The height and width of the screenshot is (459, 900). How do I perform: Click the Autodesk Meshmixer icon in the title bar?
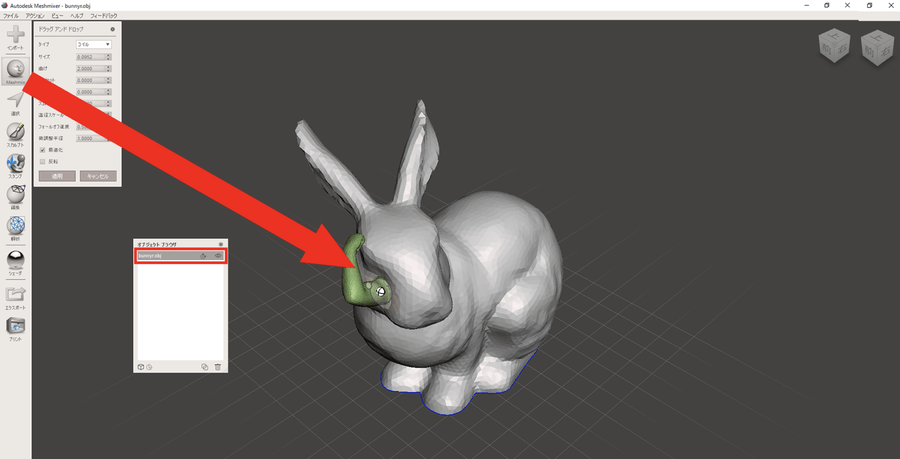click(x=5, y=5)
